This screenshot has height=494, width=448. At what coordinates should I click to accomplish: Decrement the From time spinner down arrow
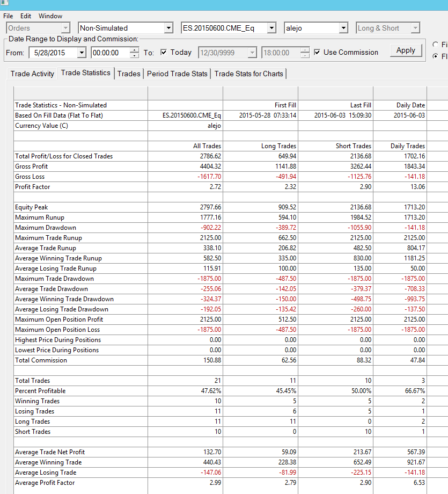coord(135,55)
